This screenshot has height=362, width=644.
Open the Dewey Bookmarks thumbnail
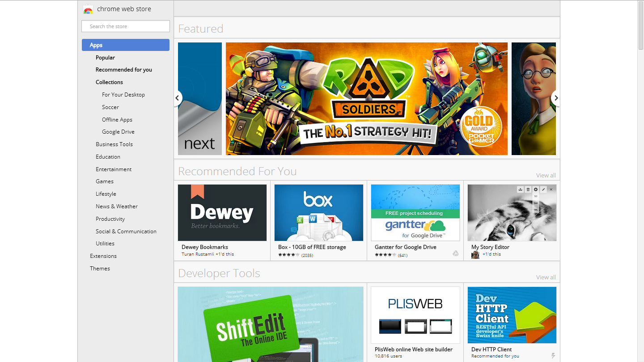[x=222, y=213]
